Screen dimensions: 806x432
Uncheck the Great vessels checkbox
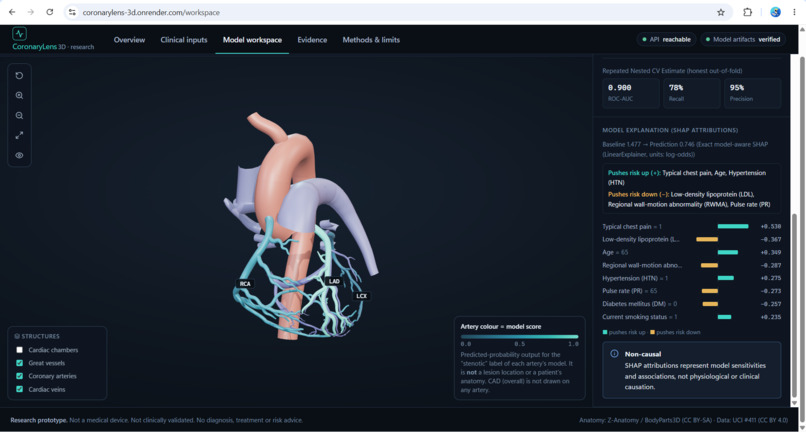coord(20,363)
